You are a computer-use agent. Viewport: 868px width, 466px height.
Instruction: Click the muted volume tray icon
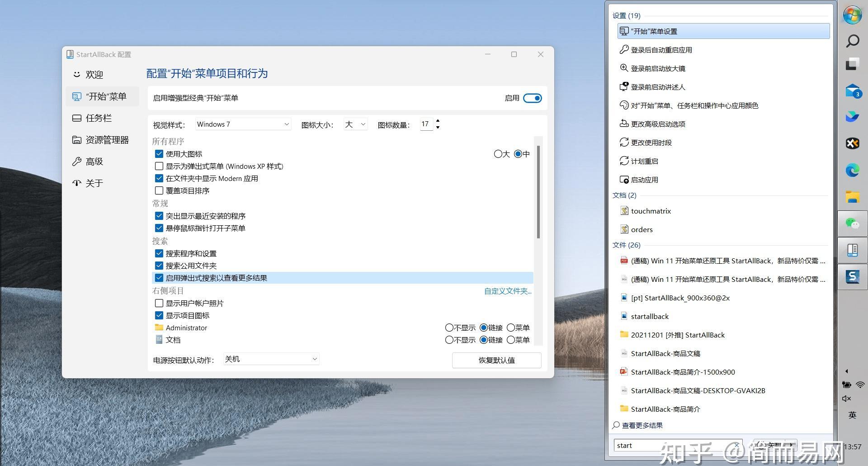coord(846,399)
